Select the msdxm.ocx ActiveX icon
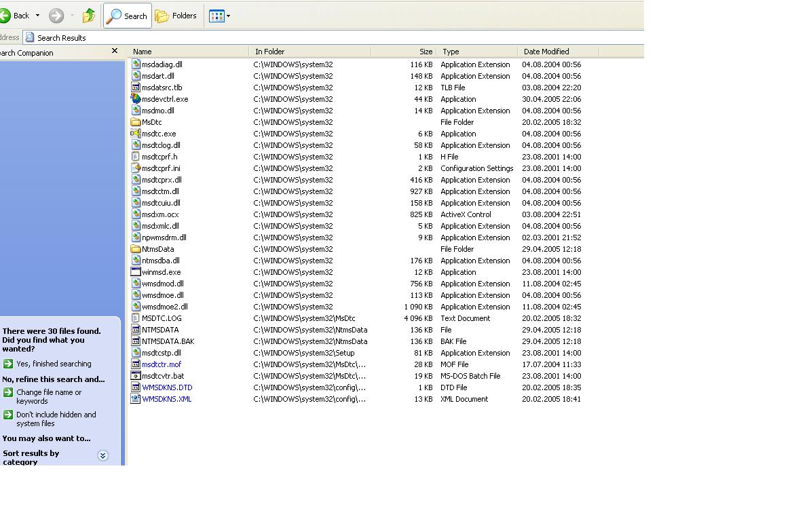The height and width of the screenshot is (532, 811). tap(136, 214)
